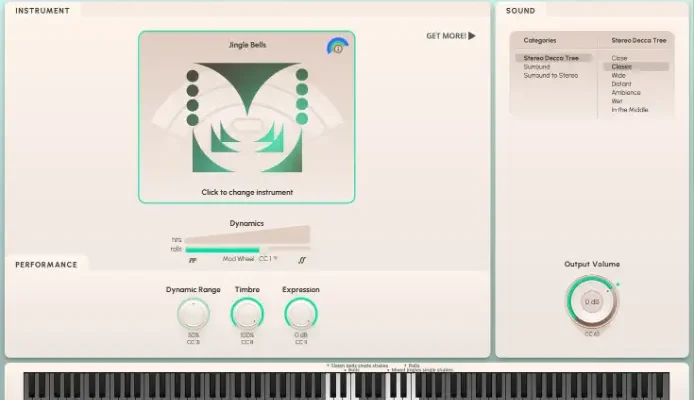Click the Output Volume knob
The height and width of the screenshot is (400, 694).
point(591,301)
